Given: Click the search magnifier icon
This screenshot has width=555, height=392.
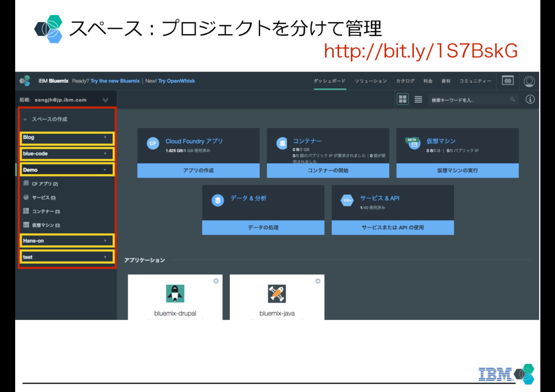Looking at the screenshot, I should tap(512, 100).
